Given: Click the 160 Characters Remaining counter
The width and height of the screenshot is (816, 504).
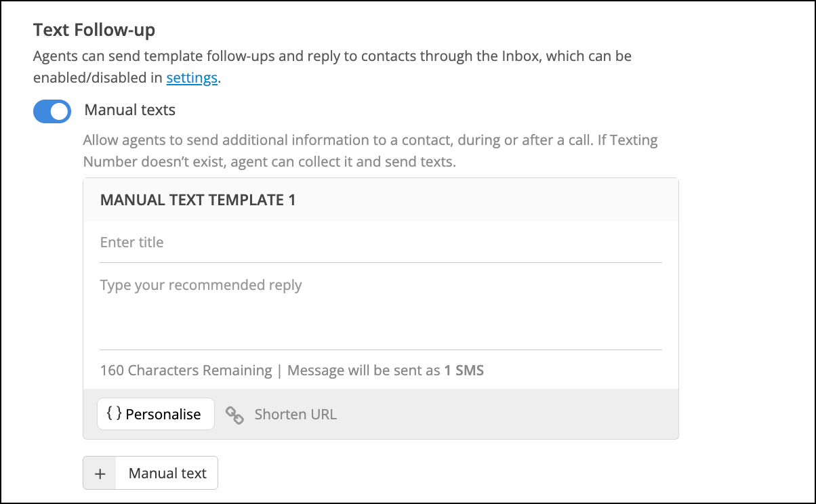Looking at the screenshot, I should coord(186,371).
